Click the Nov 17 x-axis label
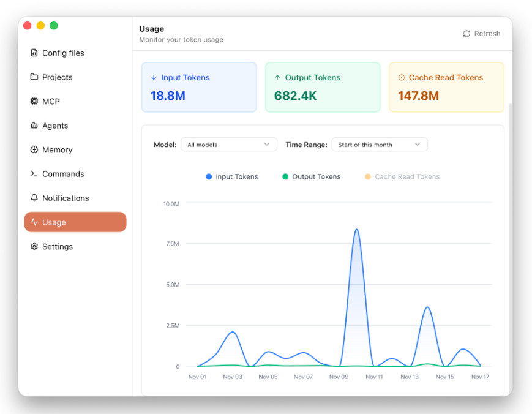 480,377
